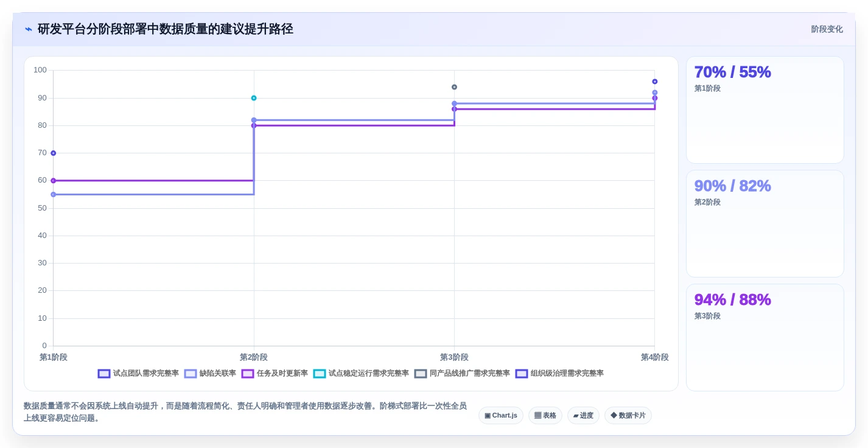Hide the 缺陷关联率 series via legend label
The image size is (868, 448).
218,374
